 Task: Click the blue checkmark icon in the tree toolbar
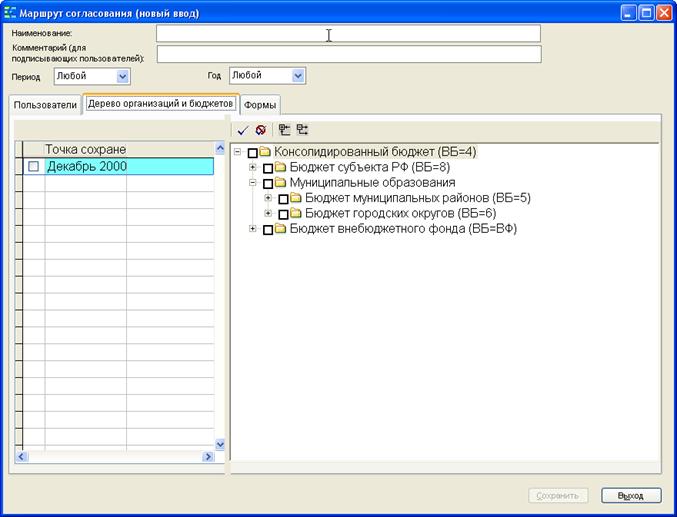coord(243,130)
